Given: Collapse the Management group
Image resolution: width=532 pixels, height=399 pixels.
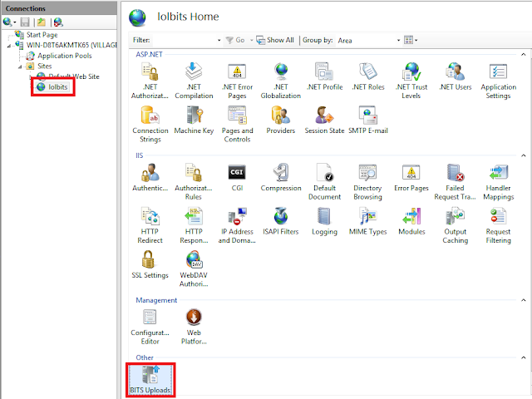Looking at the screenshot, I should tap(523, 300).
